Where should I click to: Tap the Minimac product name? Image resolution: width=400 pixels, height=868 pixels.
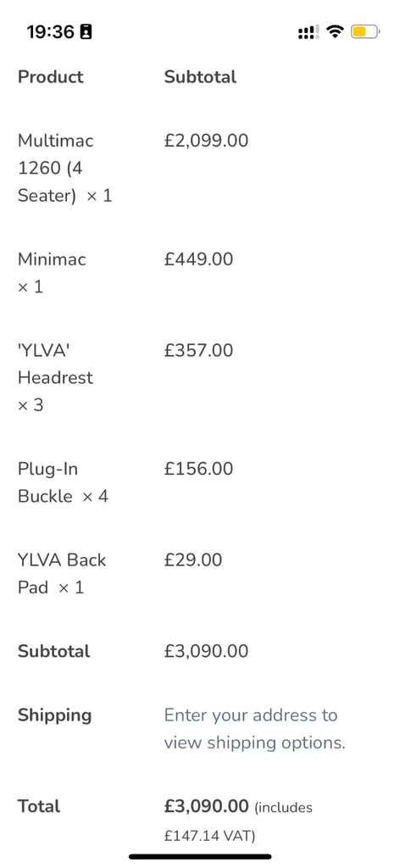point(52,259)
